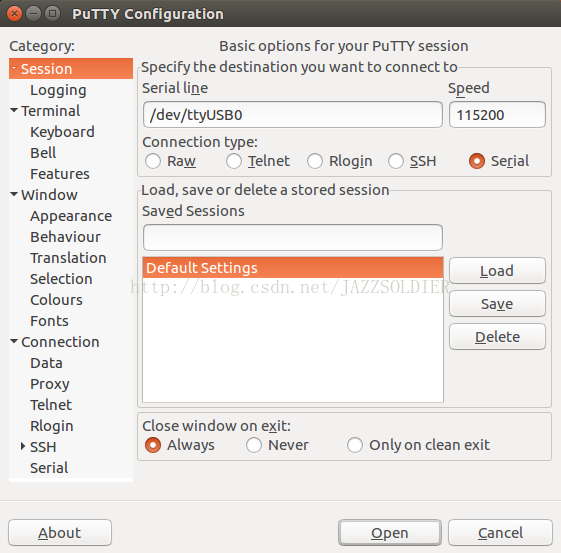
Task: Open the Data settings category
Action: [x=46, y=363]
